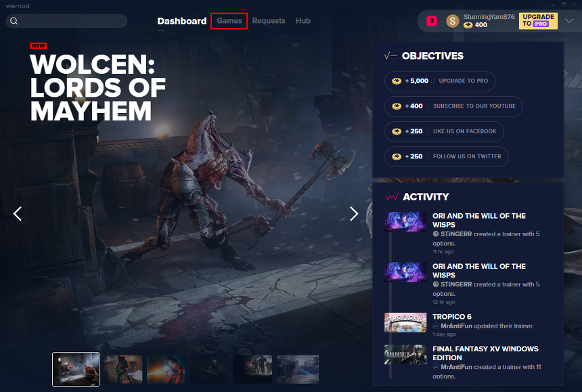Screen dimensions: 582x392
Task: Switch to the Games tab
Action: pos(229,21)
